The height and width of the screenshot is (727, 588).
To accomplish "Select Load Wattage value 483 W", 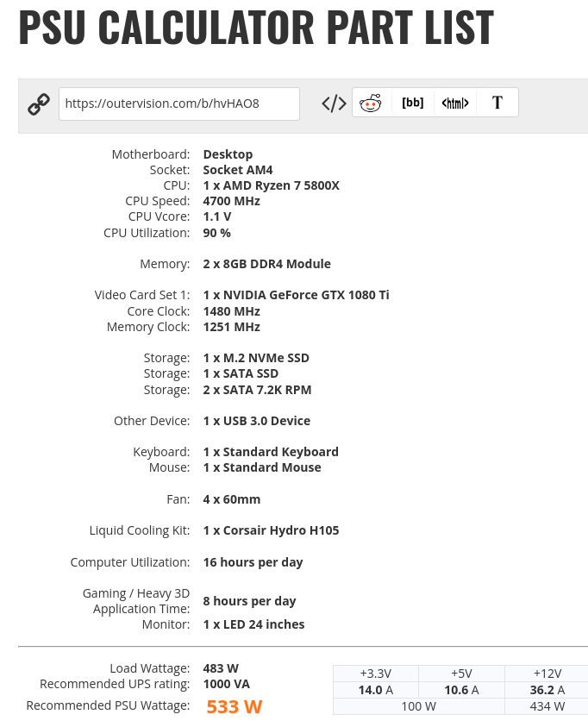I will 221,668.
